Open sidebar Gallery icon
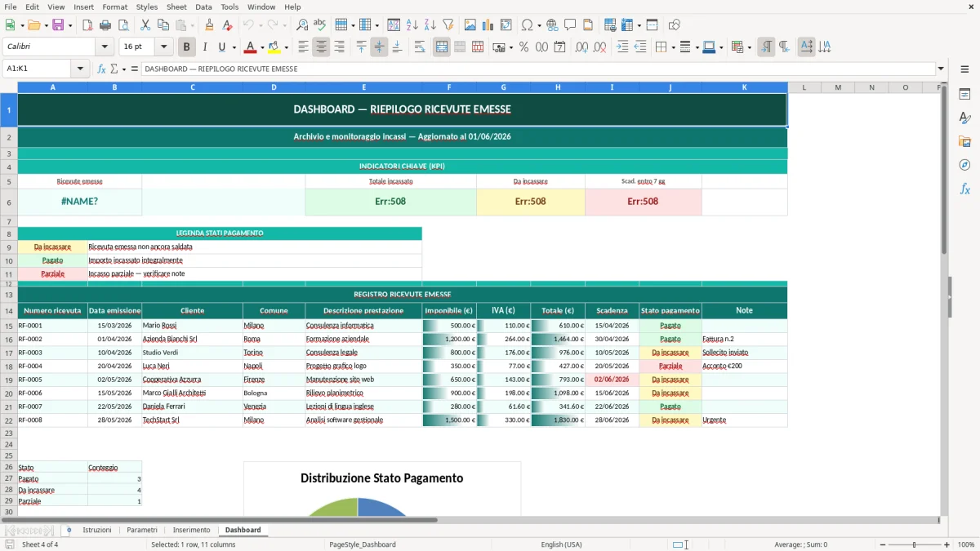980x551 pixels. (964, 142)
